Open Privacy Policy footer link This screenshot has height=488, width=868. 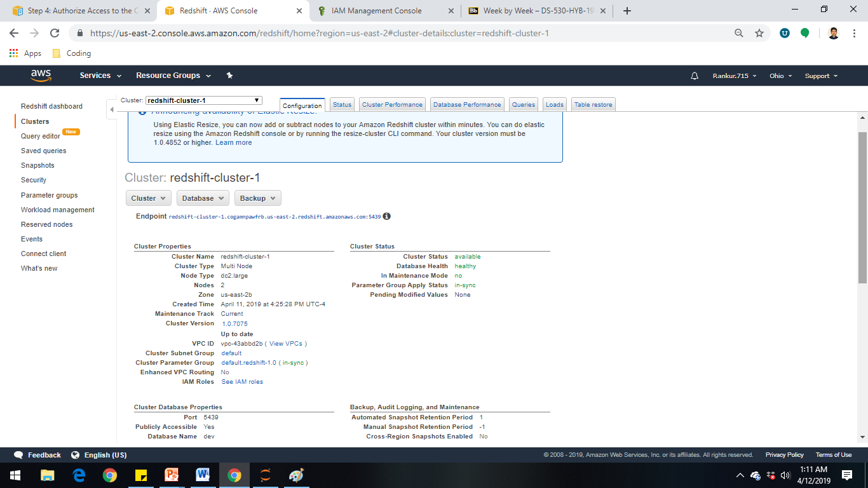pyautogui.click(x=784, y=455)
